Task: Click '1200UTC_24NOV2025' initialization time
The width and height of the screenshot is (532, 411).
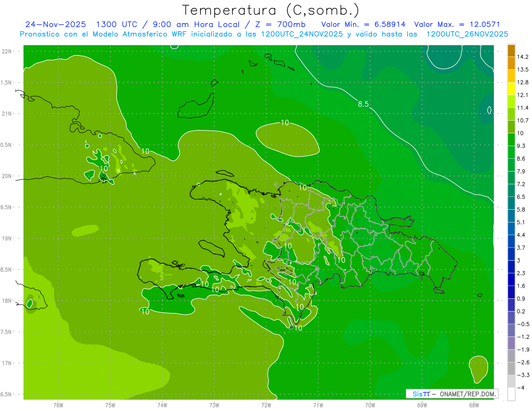Action: pyautogui.click(x=302, y=34)
